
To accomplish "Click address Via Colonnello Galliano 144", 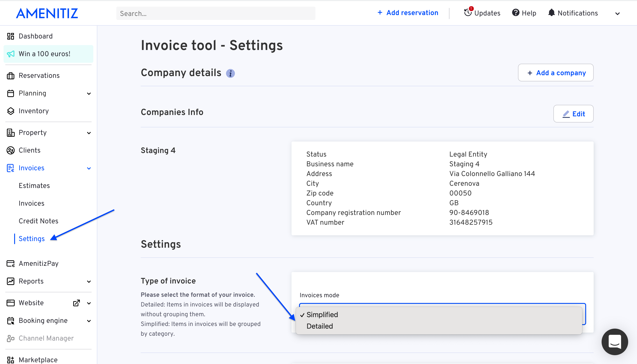I will coord(492,174).
